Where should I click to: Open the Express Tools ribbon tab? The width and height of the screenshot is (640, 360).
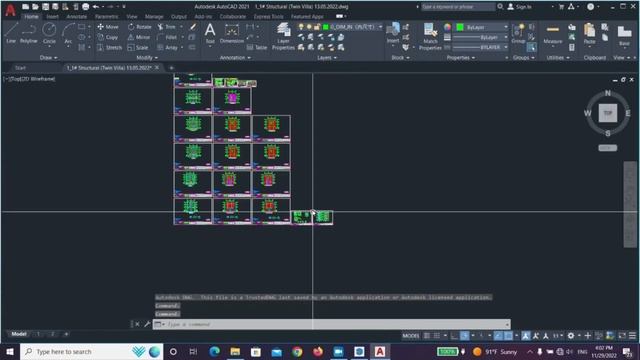point(268,16)
